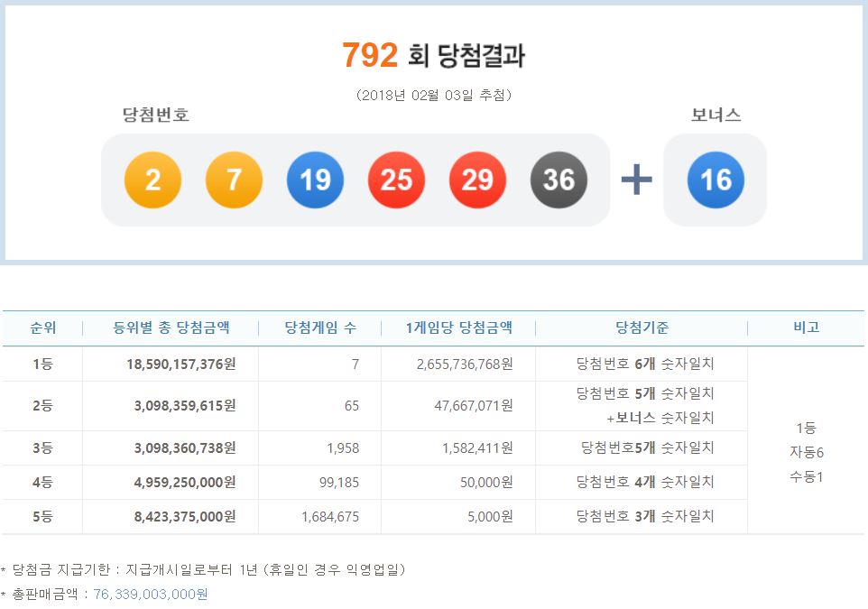
Task: Click the red 25 ball
Action: tap(395, 180)
